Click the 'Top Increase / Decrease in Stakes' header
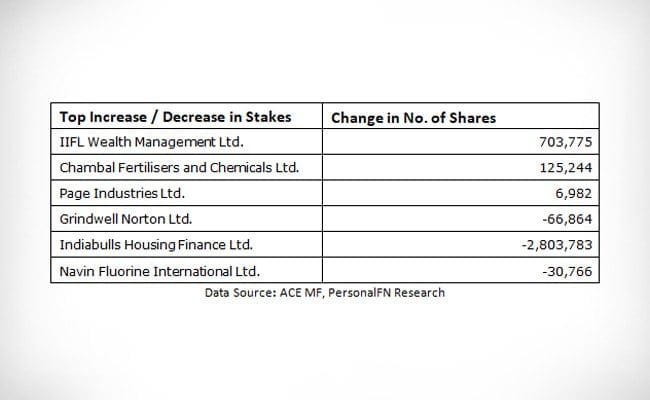 point(175,117)
